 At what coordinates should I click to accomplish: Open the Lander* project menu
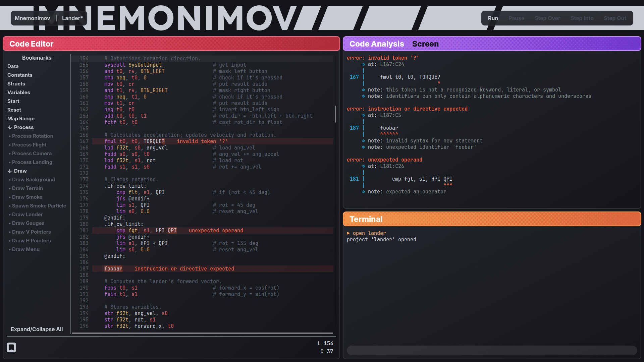point(72,18)
